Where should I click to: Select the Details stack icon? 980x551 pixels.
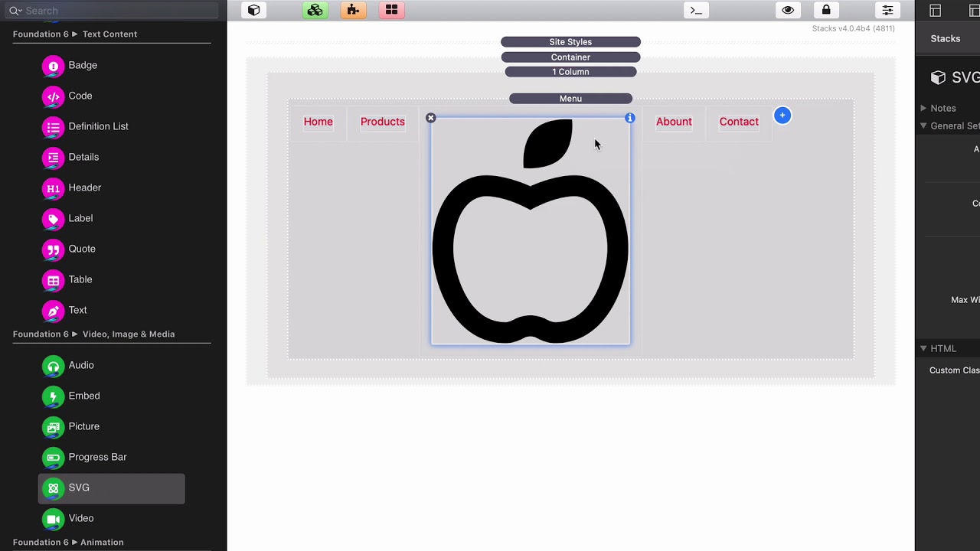coord(53,158)
